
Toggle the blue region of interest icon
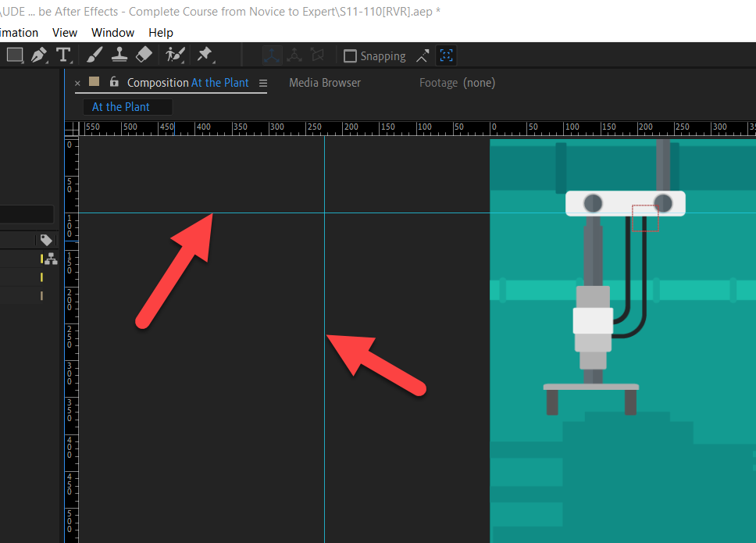pos(446,55)
